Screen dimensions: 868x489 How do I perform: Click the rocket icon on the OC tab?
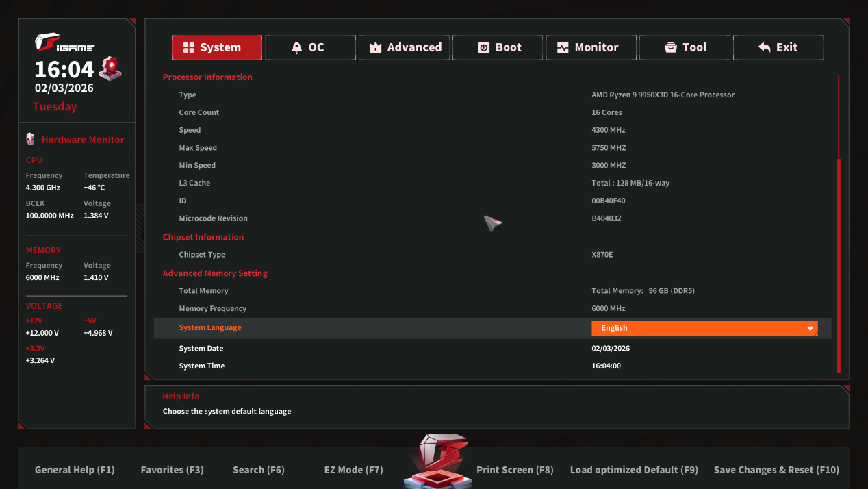pyautogui.click(x=296, y=47)
